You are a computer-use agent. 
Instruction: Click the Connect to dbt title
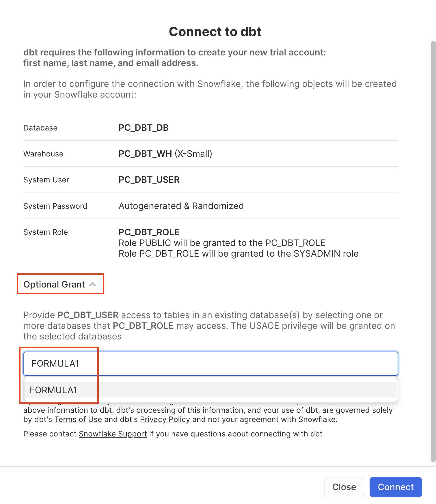(x=215, y=31)
